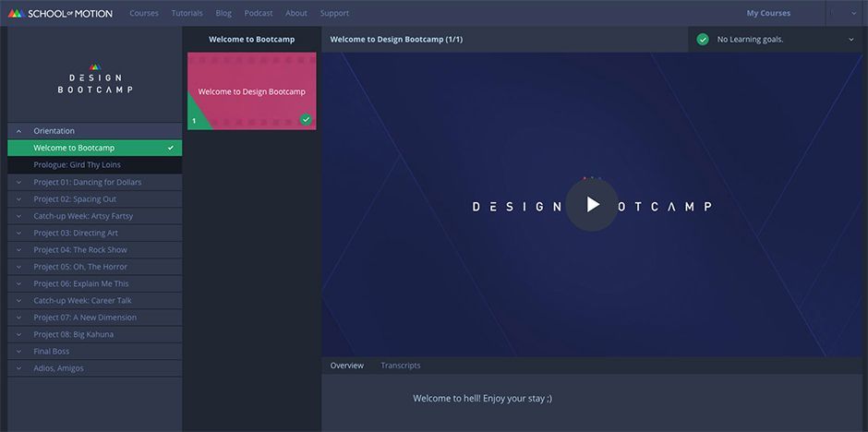Image resolution: width=868 pixels, height=432 pixels.
Task: Switch to the Overview tab
Action: coord(347,366)
